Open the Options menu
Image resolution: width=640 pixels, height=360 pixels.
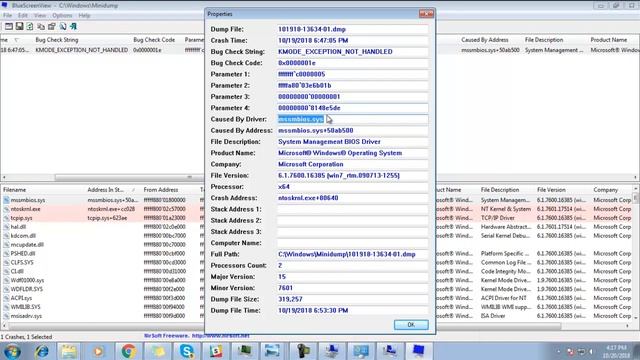[62, 16]
